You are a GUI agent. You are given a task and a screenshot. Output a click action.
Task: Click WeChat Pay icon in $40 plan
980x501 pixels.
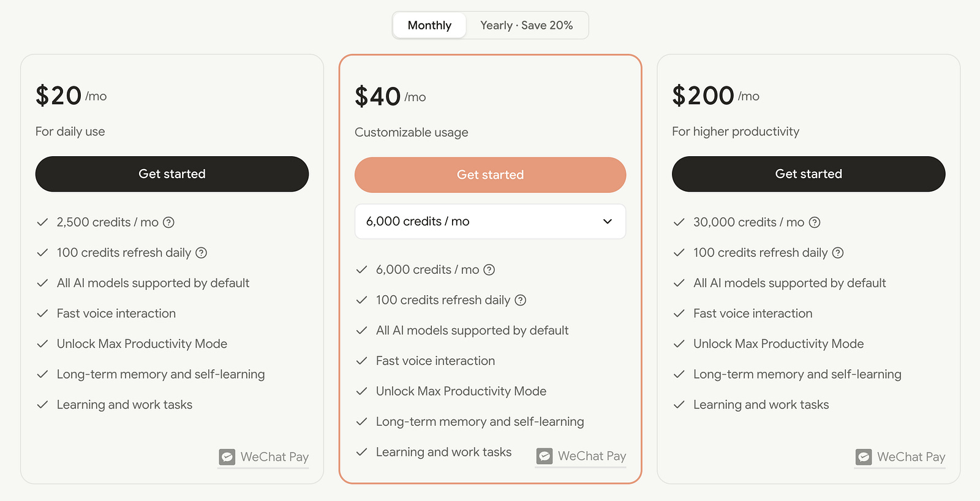[x=545, y=456]
